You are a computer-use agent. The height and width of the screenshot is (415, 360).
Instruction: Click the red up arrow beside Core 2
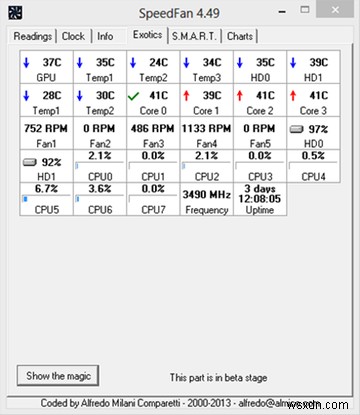pos(240,96)
